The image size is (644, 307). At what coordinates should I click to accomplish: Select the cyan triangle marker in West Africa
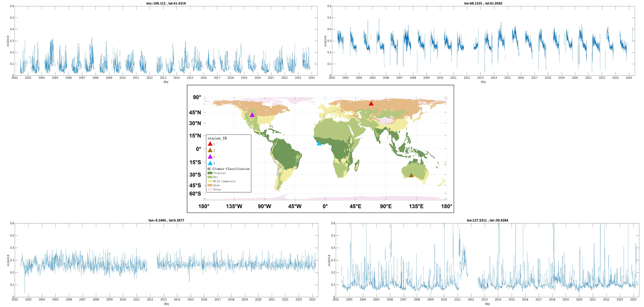pos(319,143)
